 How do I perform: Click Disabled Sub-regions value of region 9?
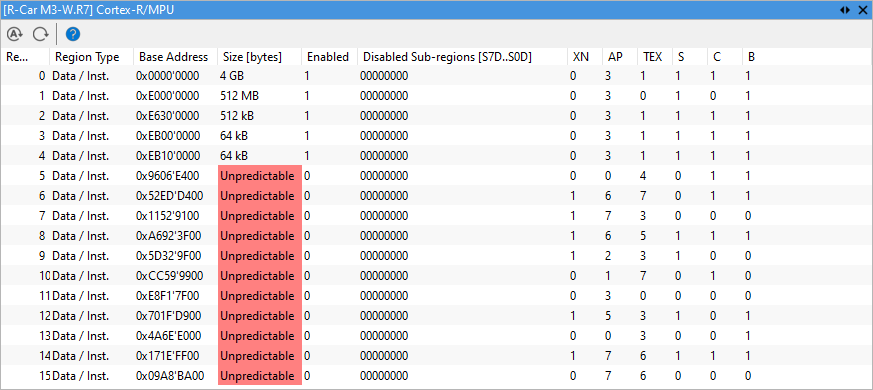tap(384, 256)
